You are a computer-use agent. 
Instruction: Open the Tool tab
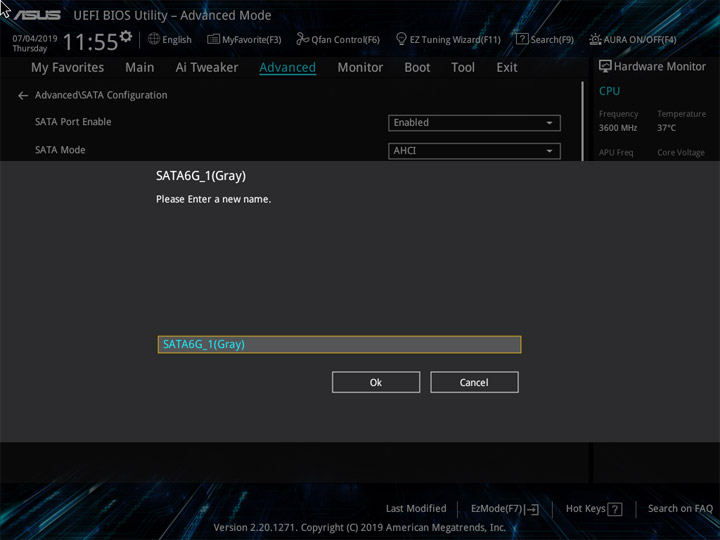(463, 68)
